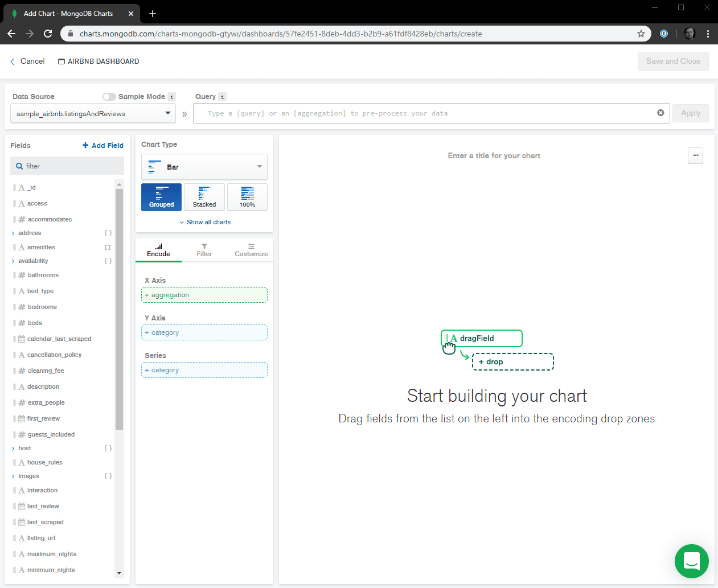Bookmark this page with the star icon
Screen dimensions: 718x588
(x=641, y=34)
